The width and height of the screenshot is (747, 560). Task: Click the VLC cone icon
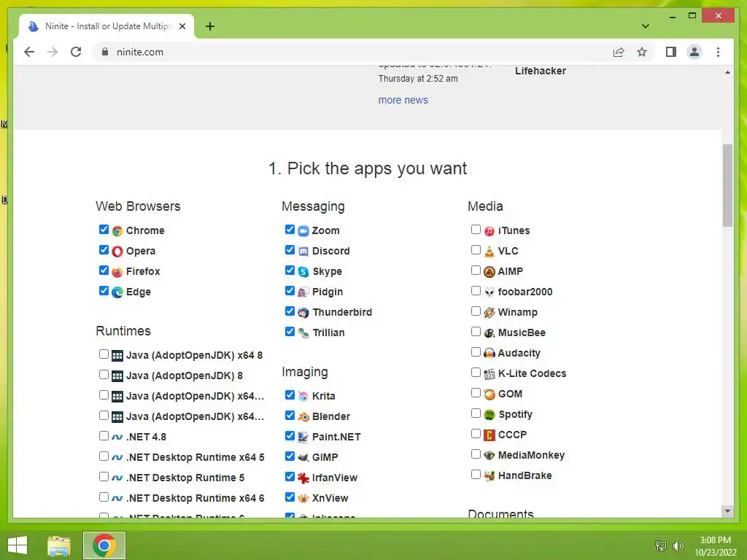click(x=489, y=252)
